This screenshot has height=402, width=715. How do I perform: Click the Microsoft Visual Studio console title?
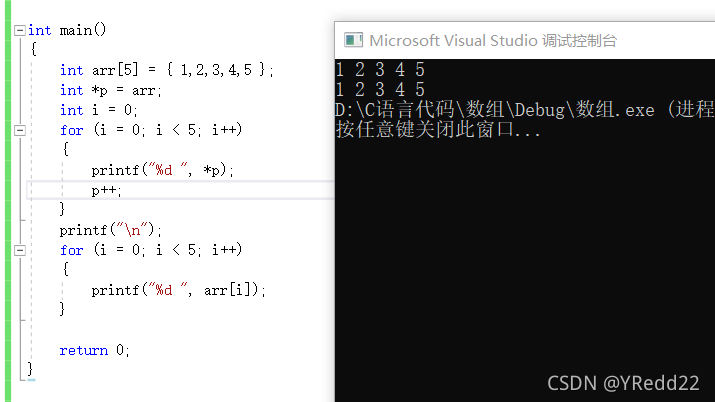click(493, 41)
